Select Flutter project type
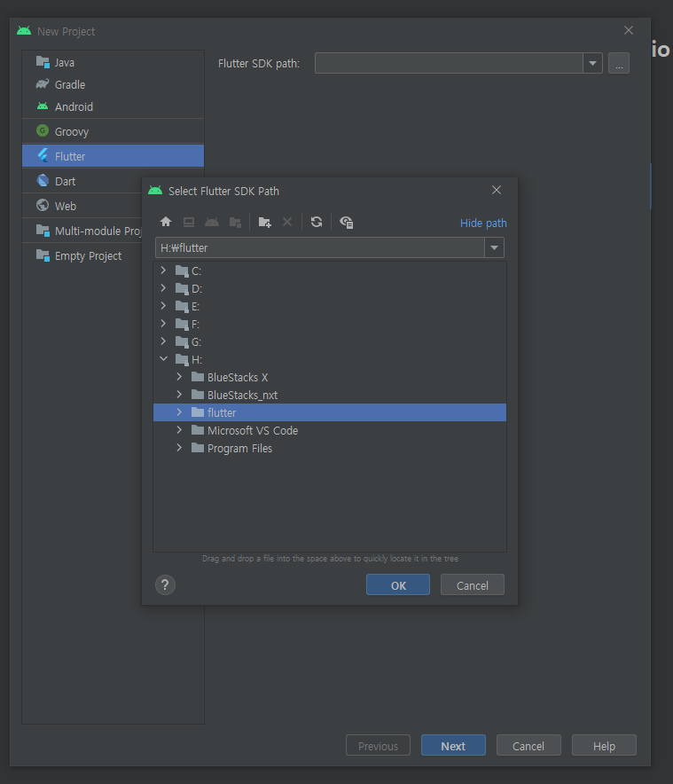 click(x=113, y=156)
